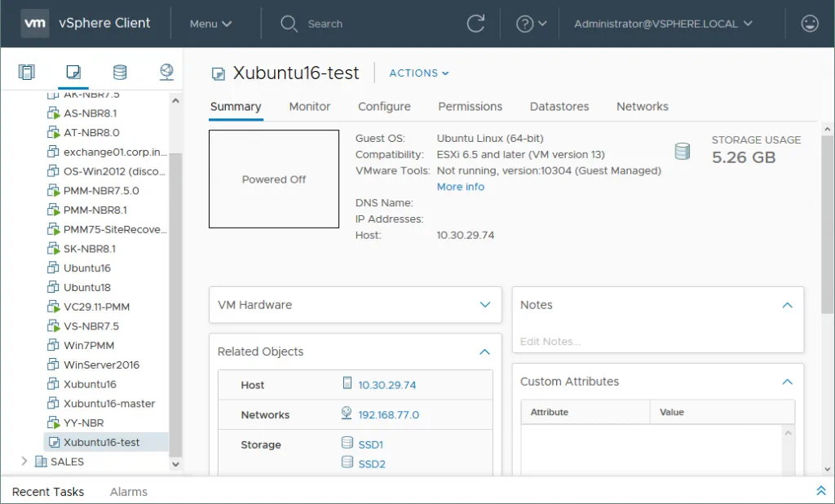The image size is (835, 504).
Task: Click the search magnifier icon
Action: pos(289,24)
